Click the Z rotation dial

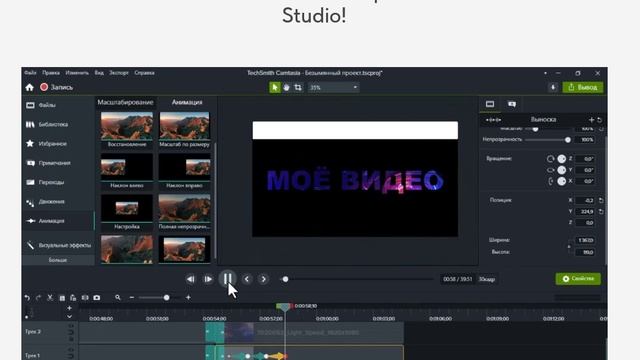coord(562,159)
